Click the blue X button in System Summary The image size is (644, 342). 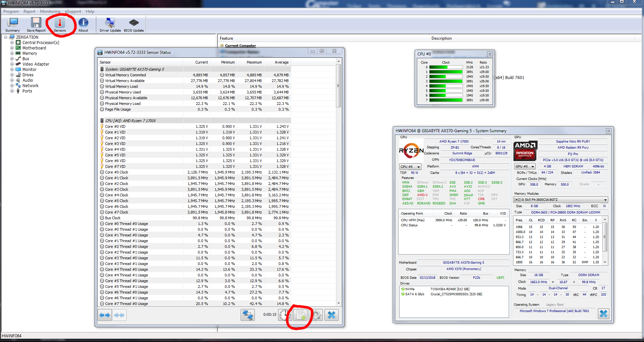(x=604, y=314)
